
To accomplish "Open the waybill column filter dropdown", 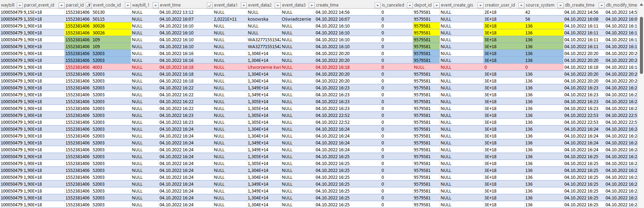I will point(20,5).
